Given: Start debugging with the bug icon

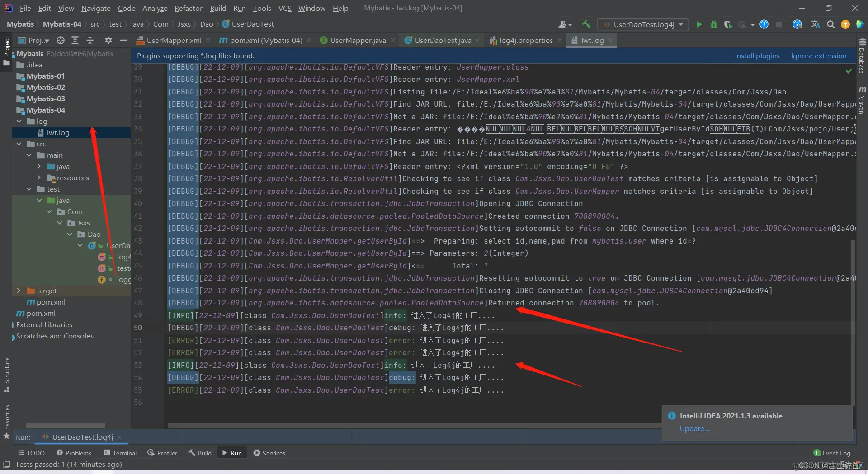Looking at the screenshot, I should tap(714, 24).
